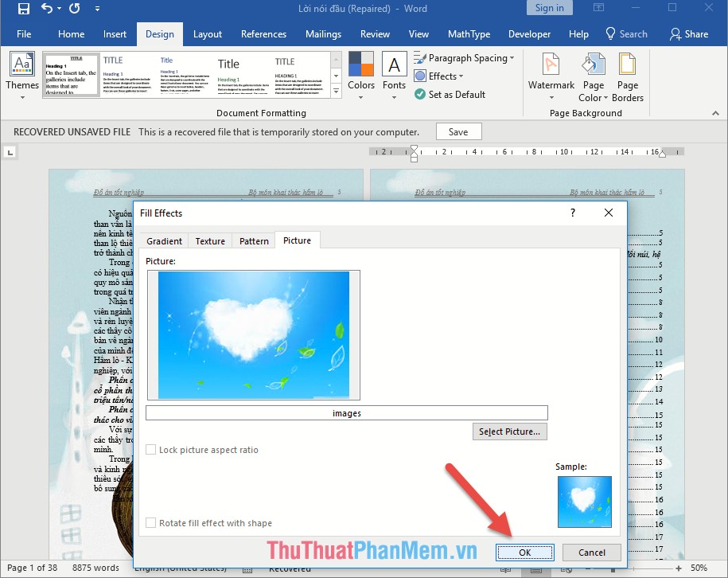Switch to the Gradient tab
This screenshot has height=578, width=728.
pyautogui.click(x=164, y=240)
